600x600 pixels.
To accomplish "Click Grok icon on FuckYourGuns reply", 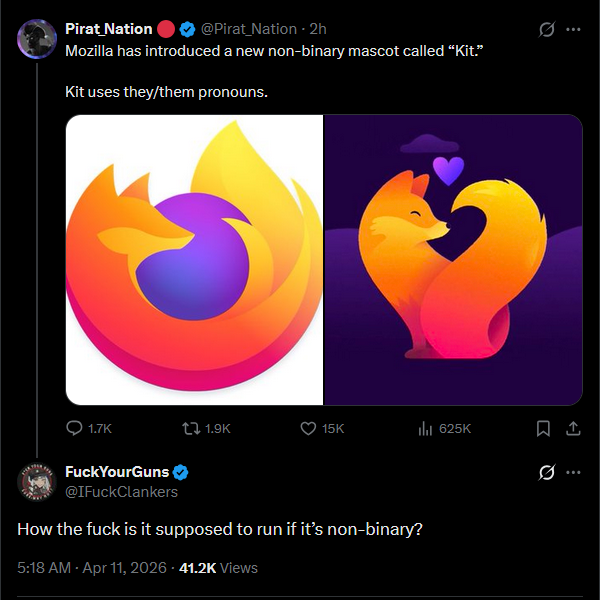I will (547, 472).
